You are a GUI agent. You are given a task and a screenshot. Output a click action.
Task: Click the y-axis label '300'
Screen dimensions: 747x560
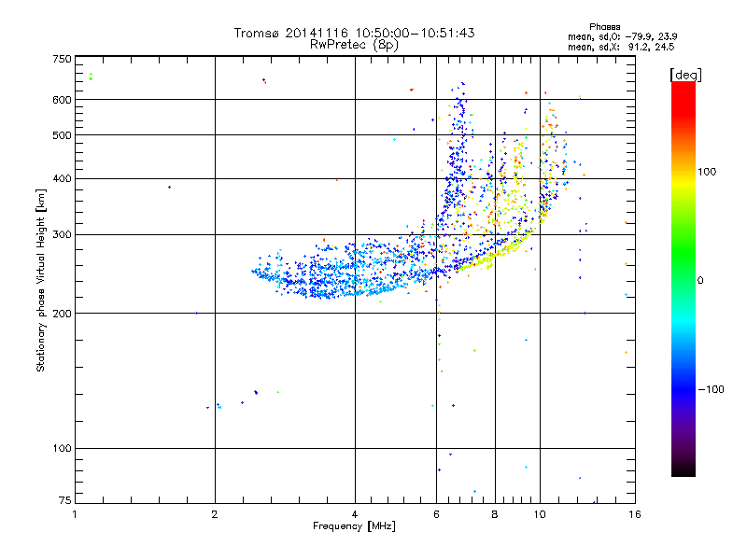click(x=62, y=235)
